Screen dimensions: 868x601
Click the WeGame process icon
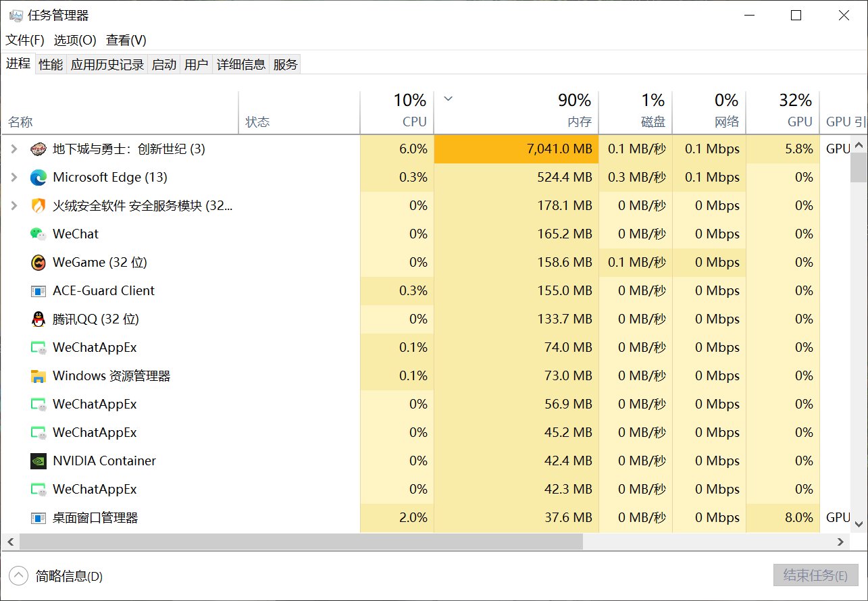[x=39, y=263]
